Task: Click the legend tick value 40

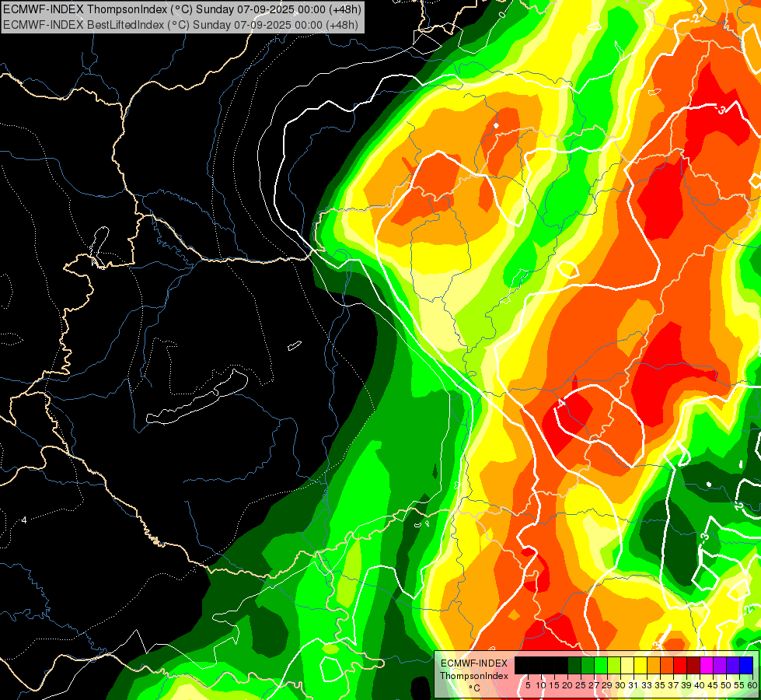Action: 700,685
